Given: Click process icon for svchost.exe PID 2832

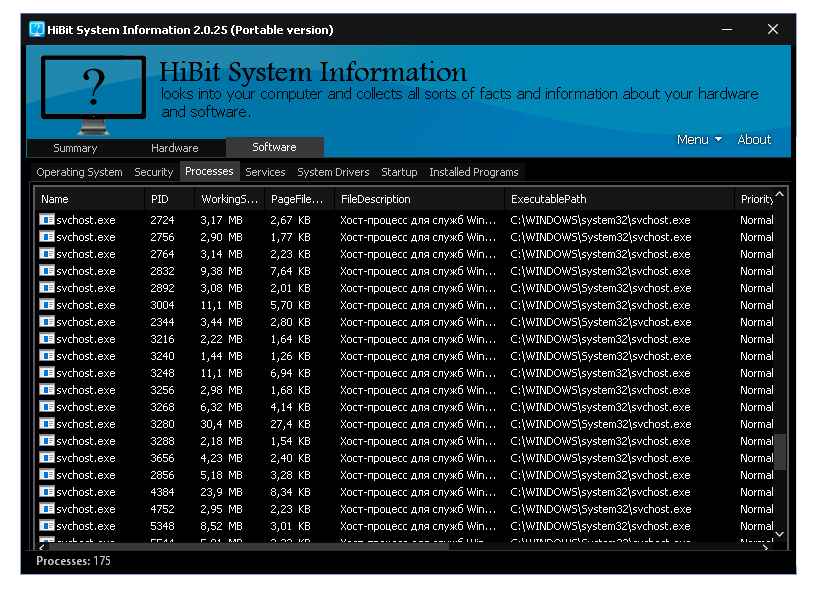Looking at the screenshot, I should click(x=47, y=271).
